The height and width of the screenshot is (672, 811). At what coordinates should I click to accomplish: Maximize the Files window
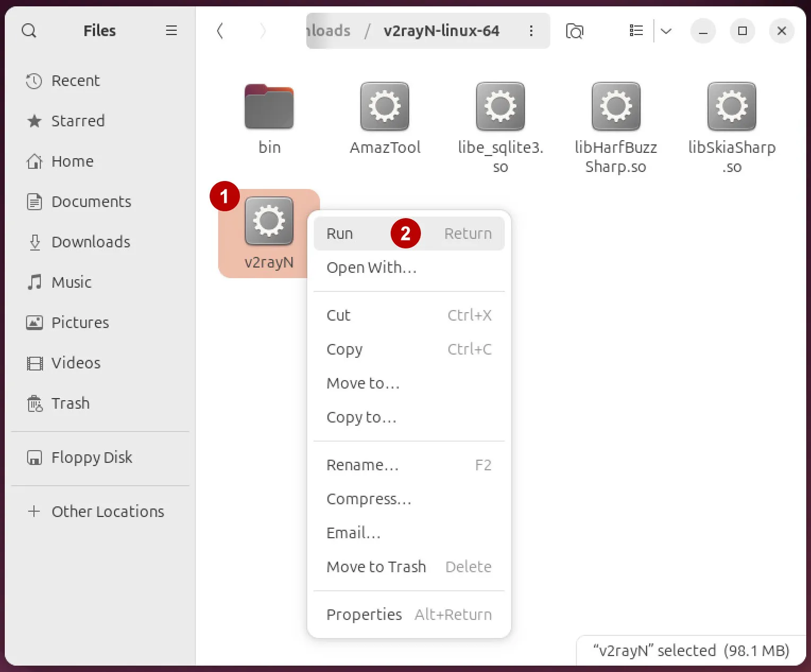coord(743,31)
